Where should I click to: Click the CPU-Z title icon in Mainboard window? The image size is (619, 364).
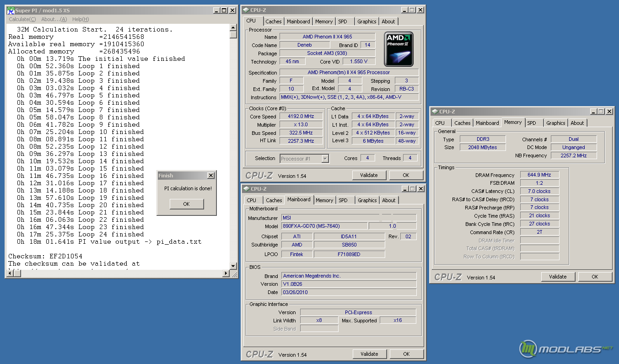click(246, 189)
